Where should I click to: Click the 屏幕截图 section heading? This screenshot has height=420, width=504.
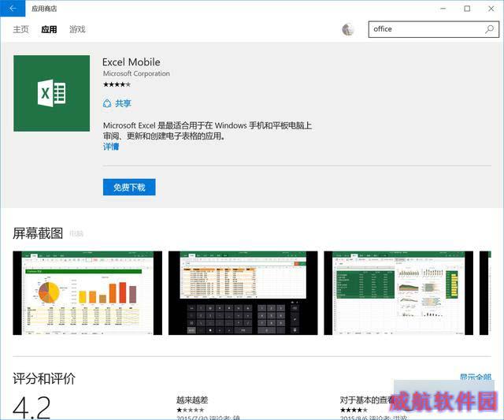(x=38, y=233)
